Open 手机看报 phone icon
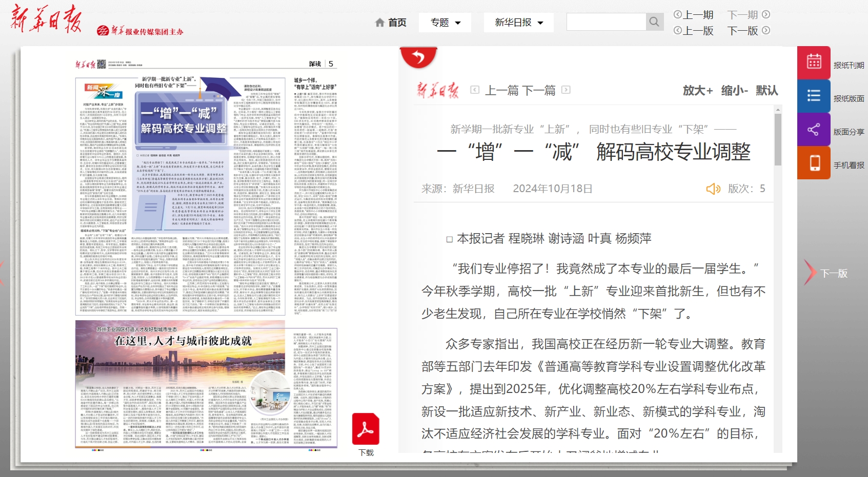The image size is (868, 477). point(814,162)
